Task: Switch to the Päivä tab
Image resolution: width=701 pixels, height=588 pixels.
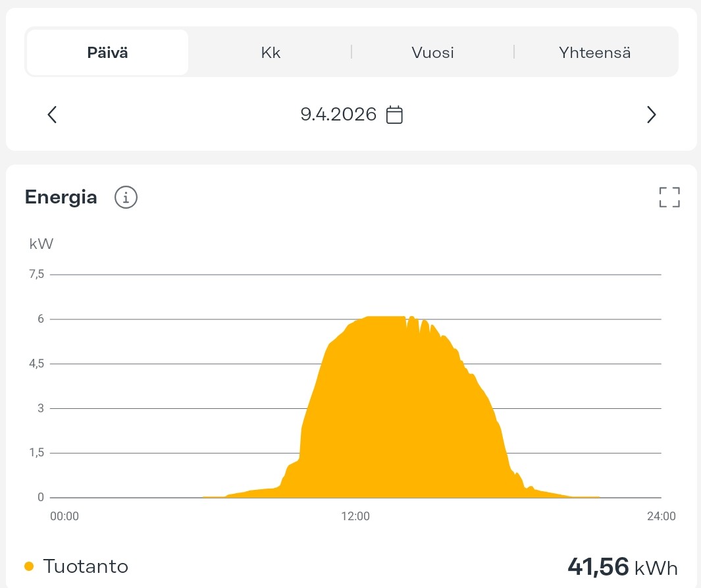Action: click(107, 53)
